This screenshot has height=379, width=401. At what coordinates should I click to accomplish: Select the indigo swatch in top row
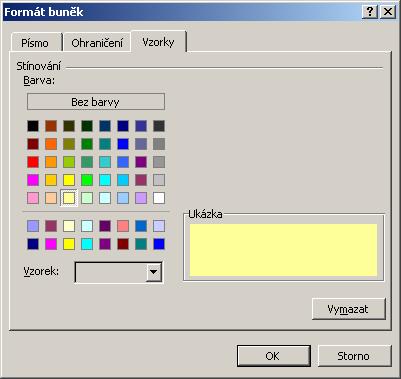point(141,126)
